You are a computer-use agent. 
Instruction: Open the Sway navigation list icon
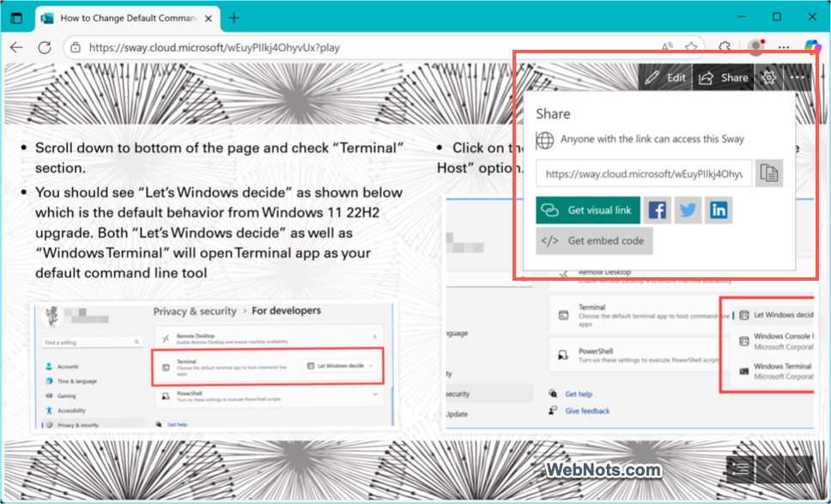pyautogui.click(x=740, y=469)
